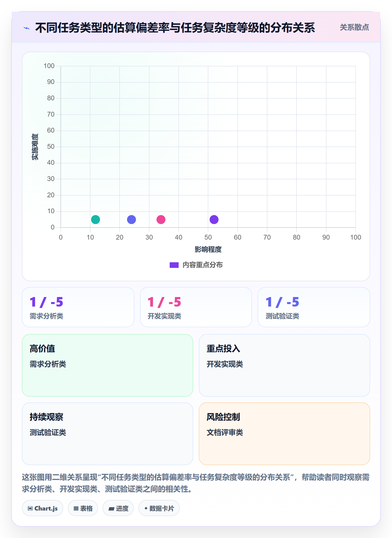Click the 内容重点分布 legend label
Viewport: 392px width, 538px height.
(202, 265)
